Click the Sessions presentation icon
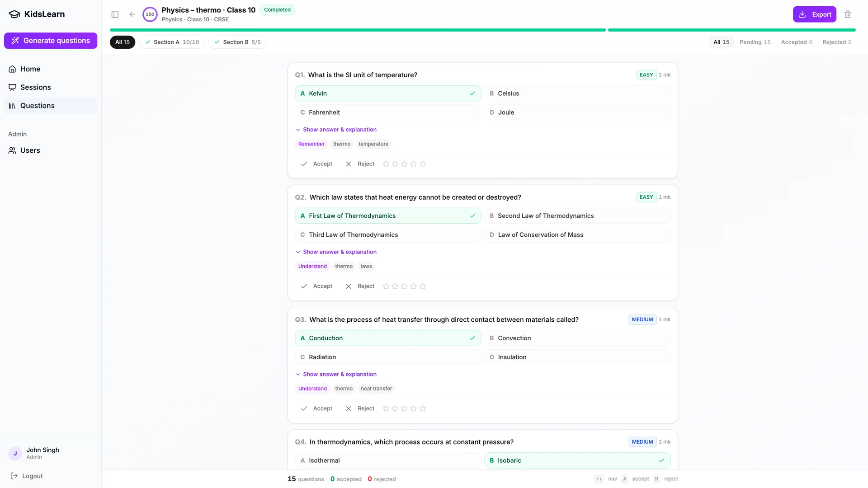Screen dimensions: 868x488 pyautogui.click(x=12, y=87)
